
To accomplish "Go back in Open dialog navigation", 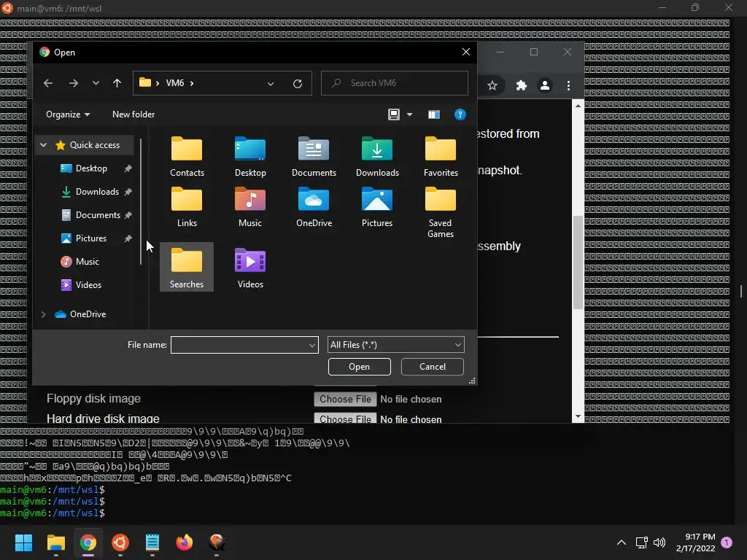I will (48, 83).
